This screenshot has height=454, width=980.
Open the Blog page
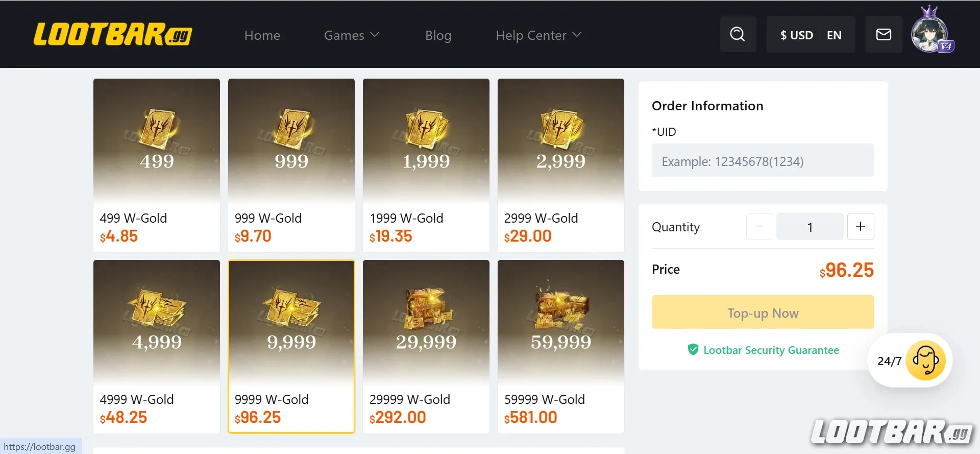coord(438,35)
